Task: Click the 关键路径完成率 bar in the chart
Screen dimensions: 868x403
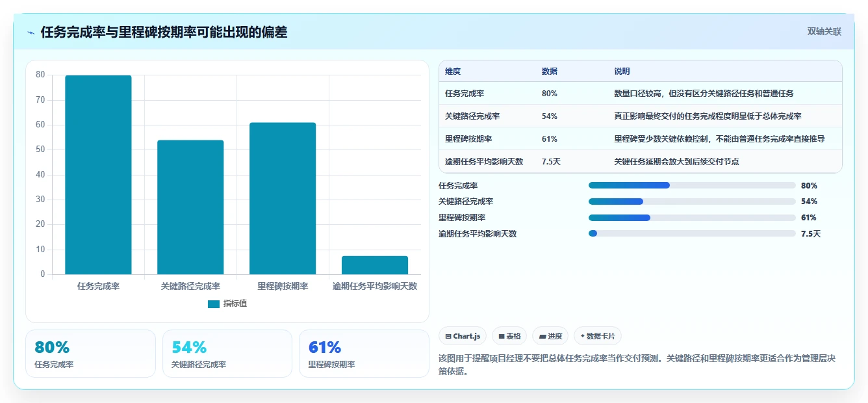Action: pos(190,207)
